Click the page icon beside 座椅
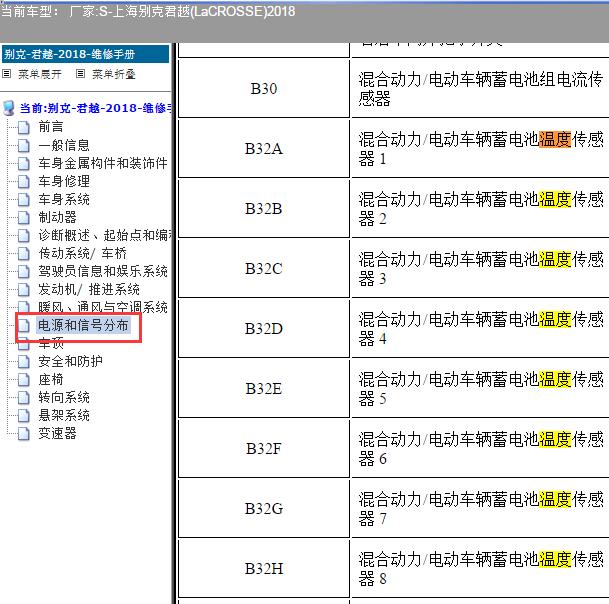The width and height of the screenshot is (609, 604). point(24,379)
